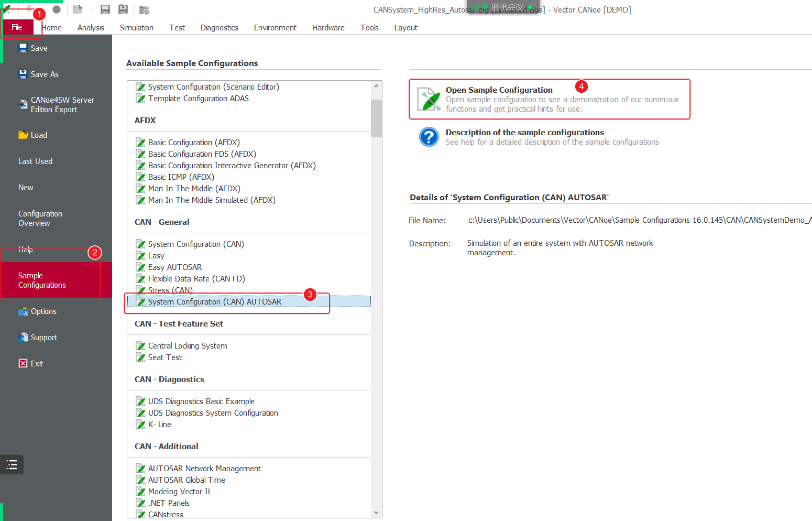Click the Open Sample Configuration button
The height and width of the screenshot is (521, 812).
point(550,99)
